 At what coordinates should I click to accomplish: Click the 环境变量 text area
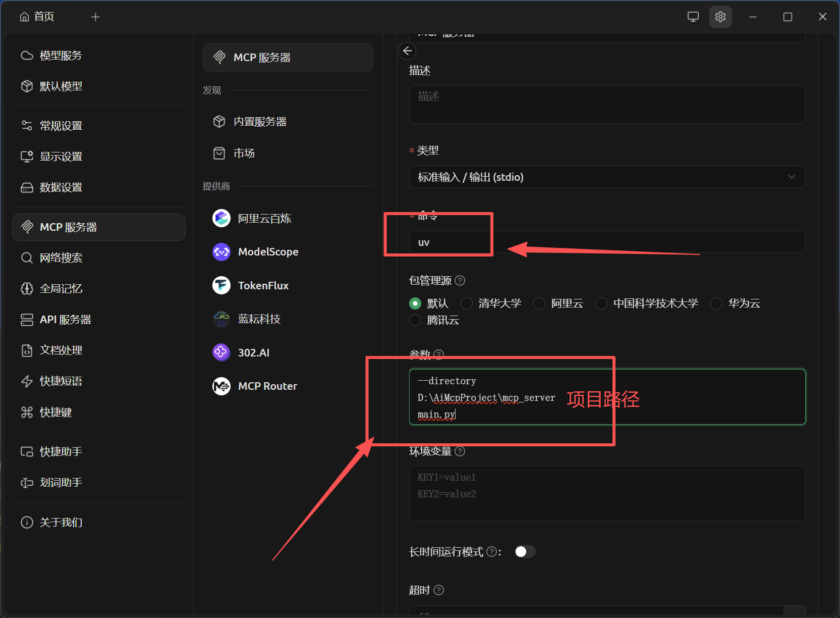click(x=607, y=493)
